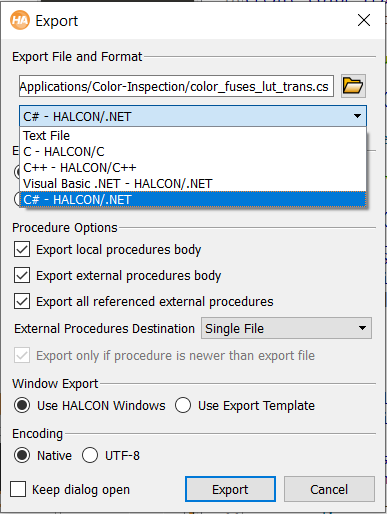The width and height of the screenshot is (388, 516).
Task: Collapse the C# - HALCON/.NET format dropdown
Action: point(193,116)
